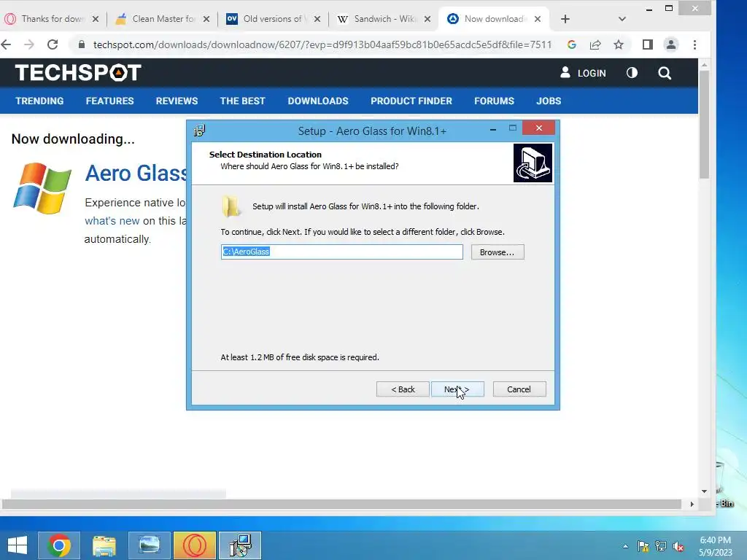Open THE BEST section
This screenshot has width=747, height=560.
[242, 101]
